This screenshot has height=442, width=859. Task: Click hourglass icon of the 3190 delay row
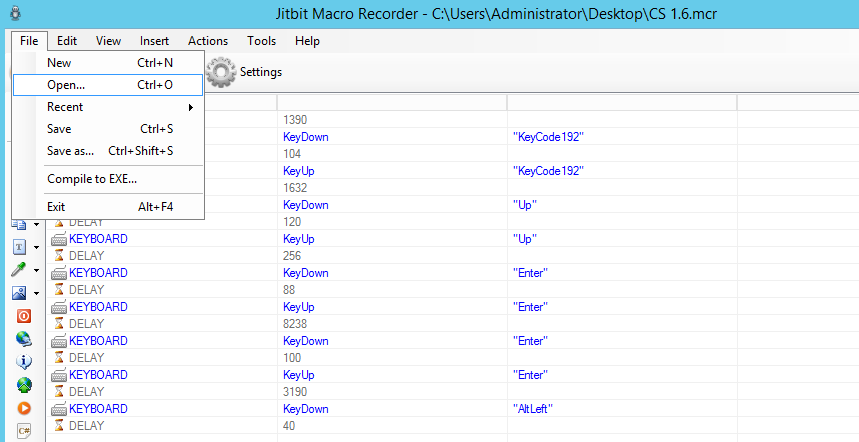click(59, 392)
